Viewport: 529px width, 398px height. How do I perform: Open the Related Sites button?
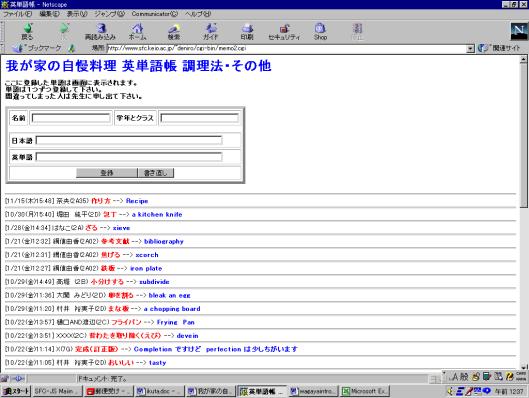tap(499, 48)
